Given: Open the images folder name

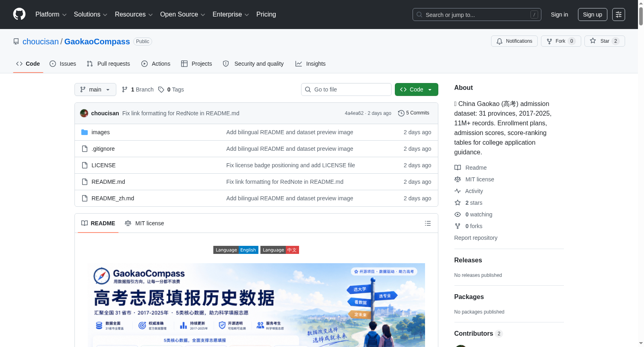Looking at the screenshot, I should (101, 132).
